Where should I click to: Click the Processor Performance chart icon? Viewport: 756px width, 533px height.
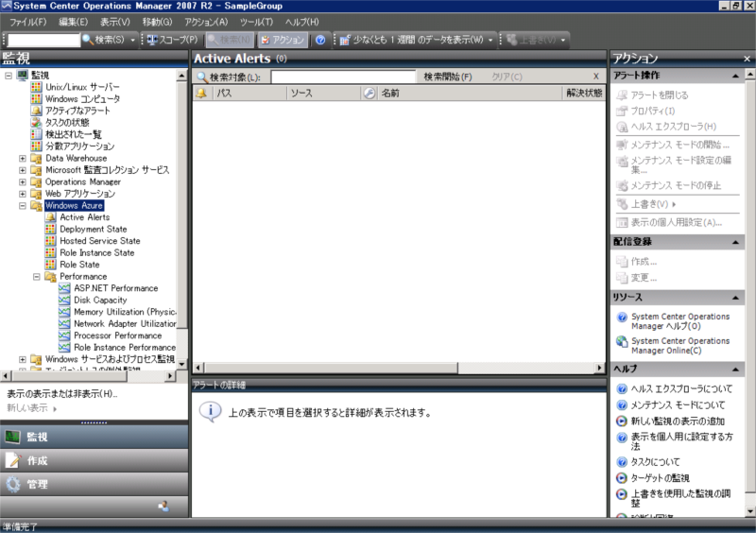point(64,335)
